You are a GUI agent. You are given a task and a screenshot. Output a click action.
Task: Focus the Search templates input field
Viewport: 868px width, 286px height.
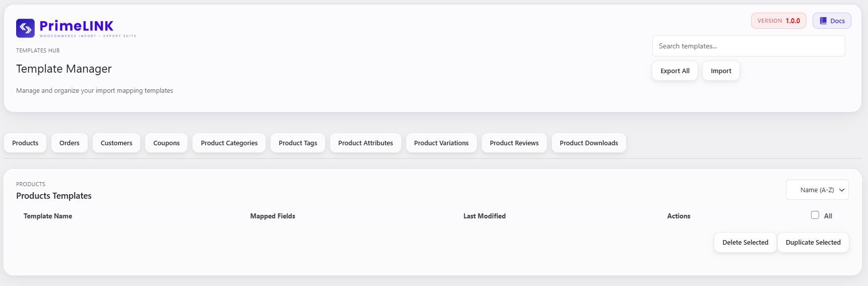click(x=749, y=46)
